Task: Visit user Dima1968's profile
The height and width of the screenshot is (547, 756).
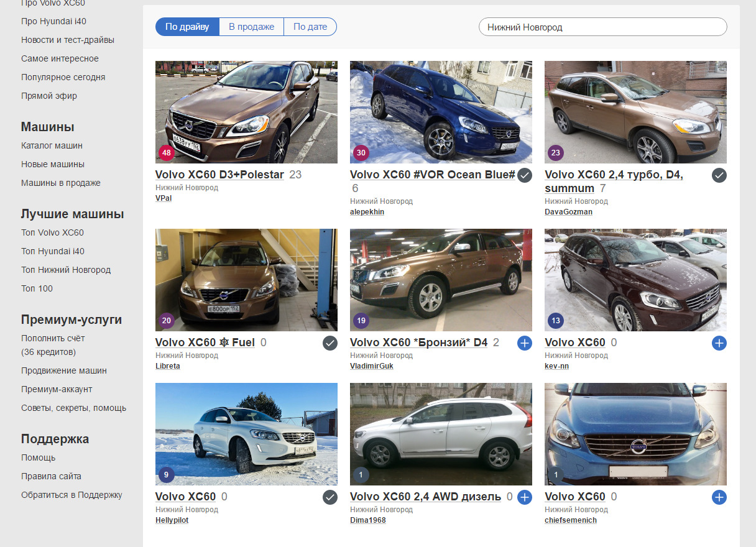Action: click(368, 520)
